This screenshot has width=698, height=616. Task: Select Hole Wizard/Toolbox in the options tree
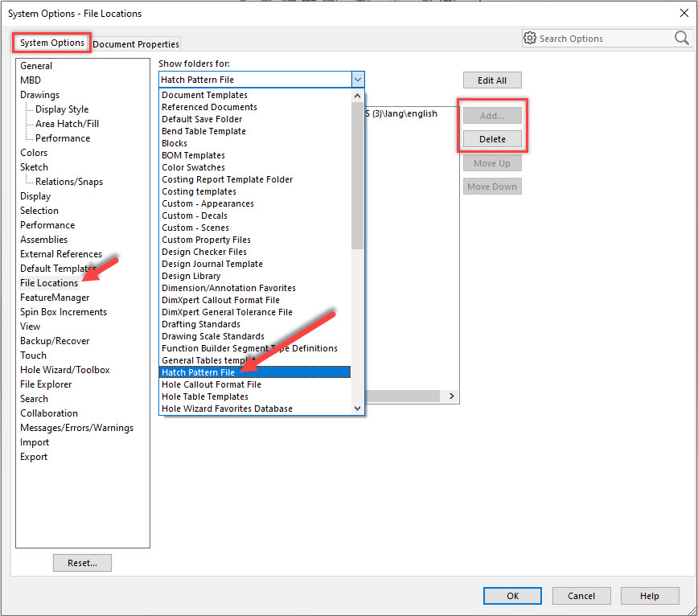click(x=64, y=369)
